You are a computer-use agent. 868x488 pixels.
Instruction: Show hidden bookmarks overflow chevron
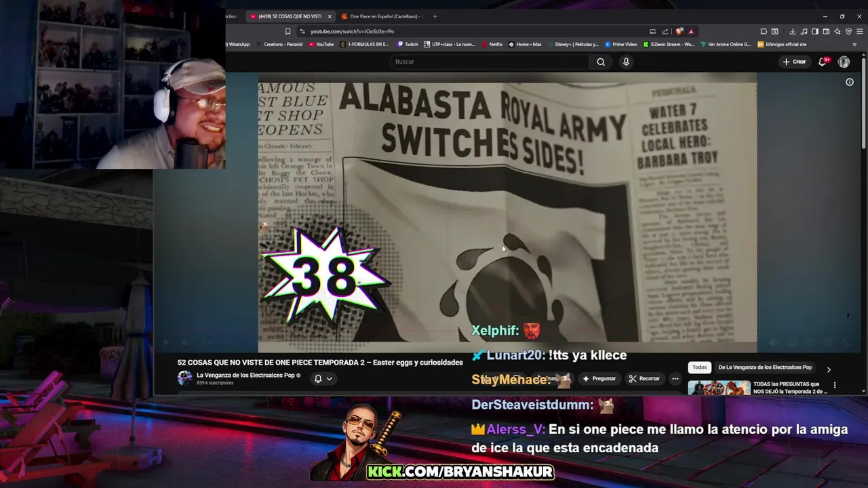(854, 44)
